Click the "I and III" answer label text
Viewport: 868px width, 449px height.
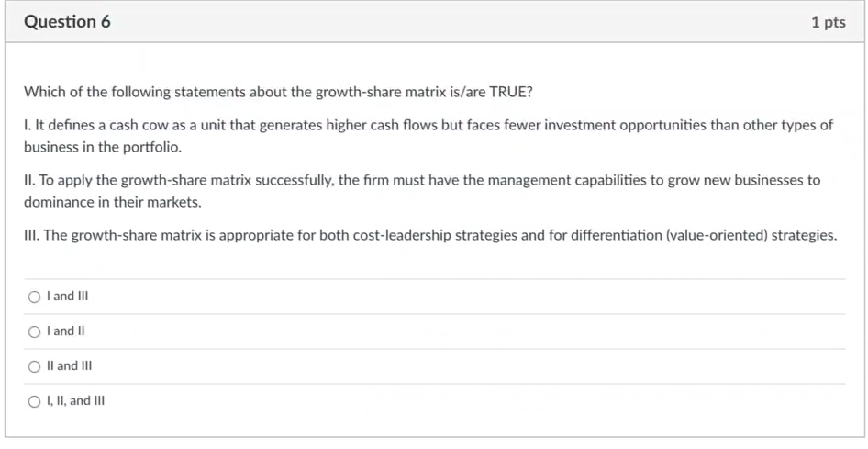point(68,297)
